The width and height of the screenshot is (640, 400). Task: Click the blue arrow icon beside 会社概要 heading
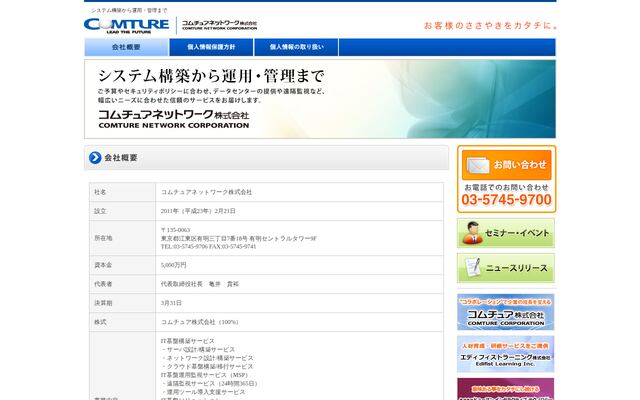pyautogui.click(x=95, y=158)
